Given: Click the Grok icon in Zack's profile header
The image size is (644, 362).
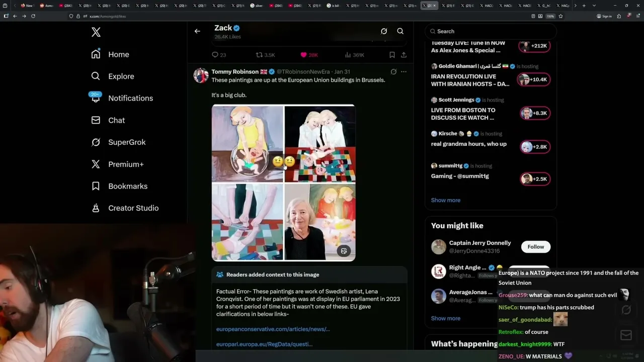Looking at the screenshot, I should tap(384, 31).
